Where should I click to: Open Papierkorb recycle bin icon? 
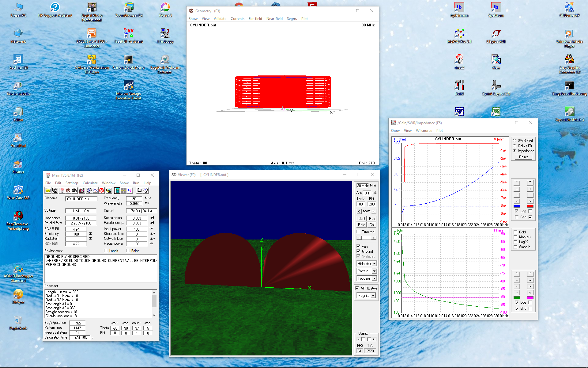(18, 323)
